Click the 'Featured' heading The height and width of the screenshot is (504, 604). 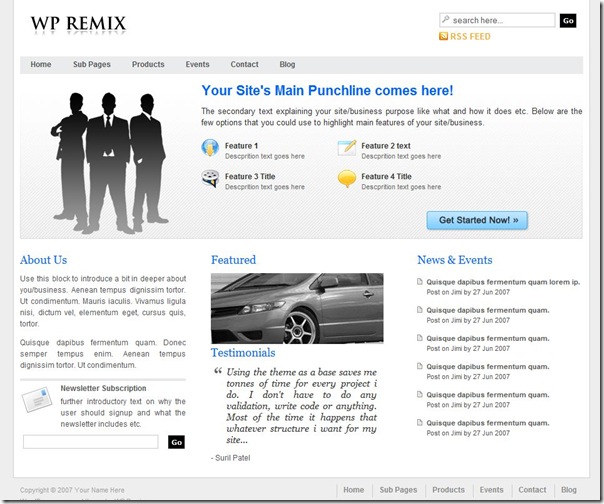pos(233,260)
